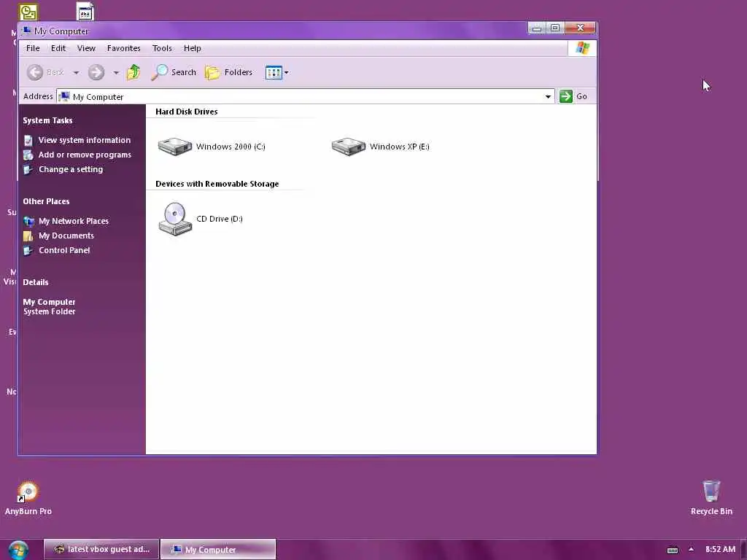Select the CD Drive (D:) icon
The height and width of the screenshot is (560, 747).
pyautogui.click(x=175, y=219)
